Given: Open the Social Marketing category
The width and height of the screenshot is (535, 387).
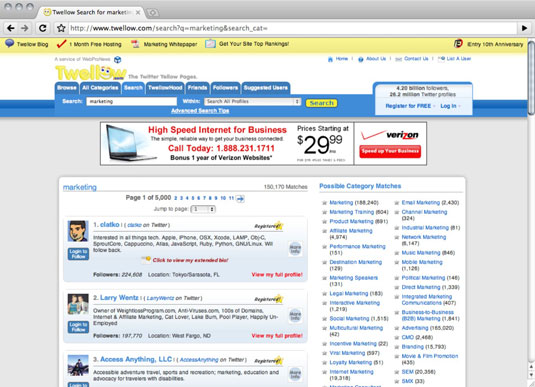Looking at the screenshot, I should pos(349,318).
